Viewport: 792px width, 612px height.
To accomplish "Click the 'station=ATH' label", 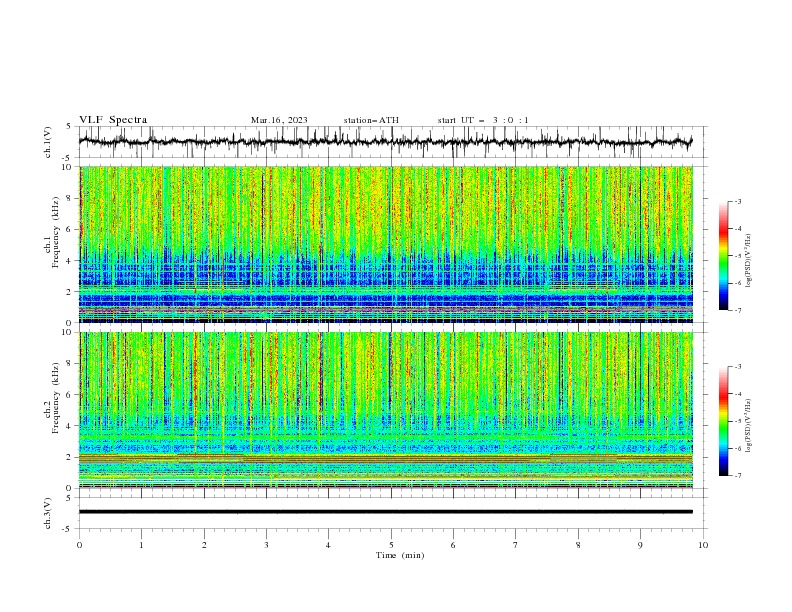I will [x=371, y=120].
